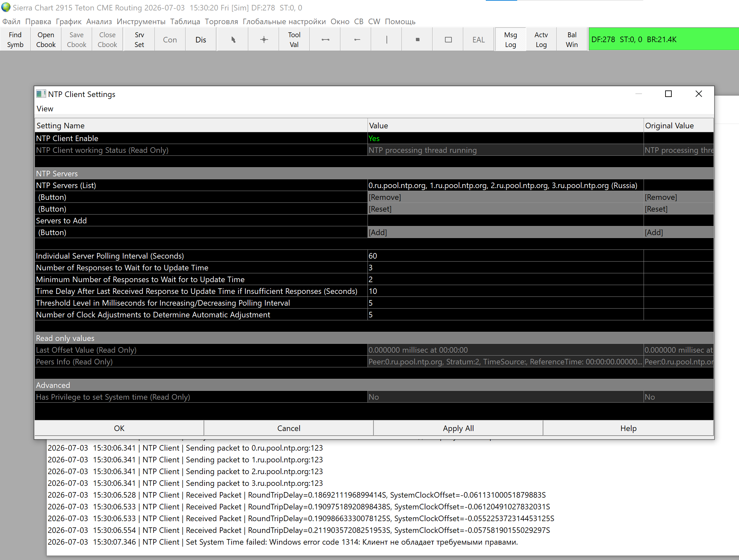Open the График menu
This screenshot has height=560, width=739.
pos(69,21)
